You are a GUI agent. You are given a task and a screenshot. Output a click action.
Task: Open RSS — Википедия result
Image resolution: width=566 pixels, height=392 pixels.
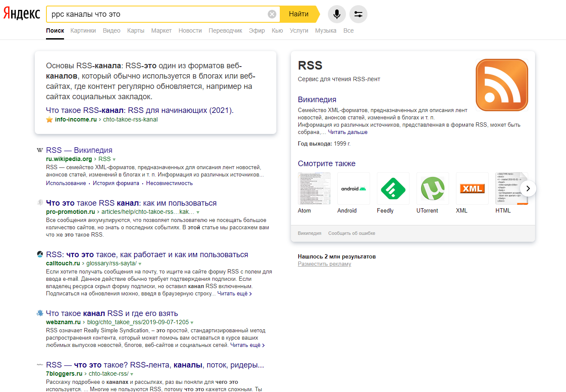(79, 150)
